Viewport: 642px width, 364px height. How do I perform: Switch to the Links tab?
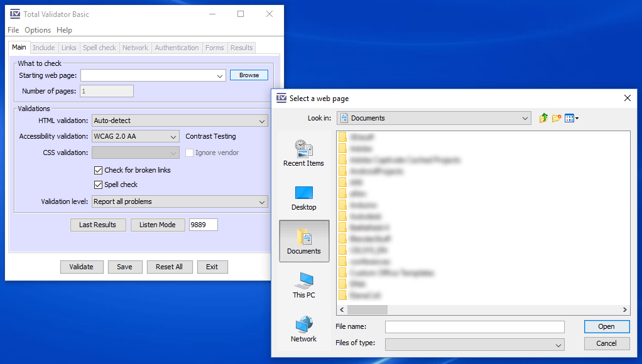(x=69, y=48)
